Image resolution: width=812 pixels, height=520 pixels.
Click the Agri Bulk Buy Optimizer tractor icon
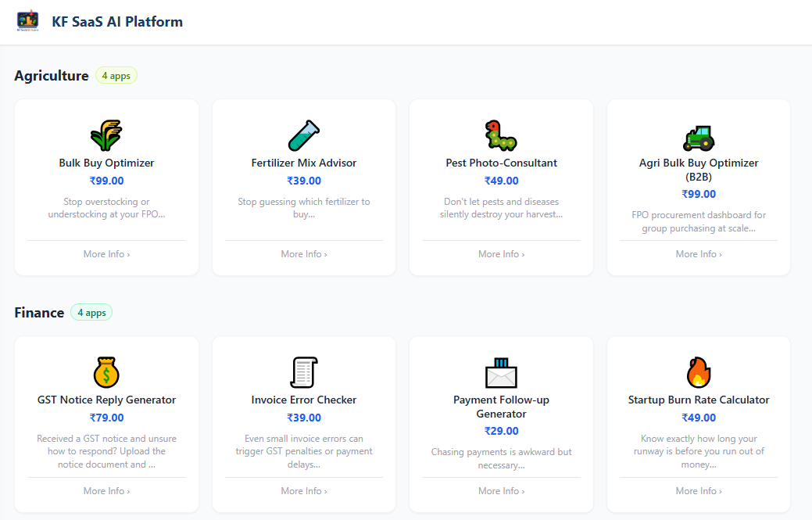[x=698, y=135]
